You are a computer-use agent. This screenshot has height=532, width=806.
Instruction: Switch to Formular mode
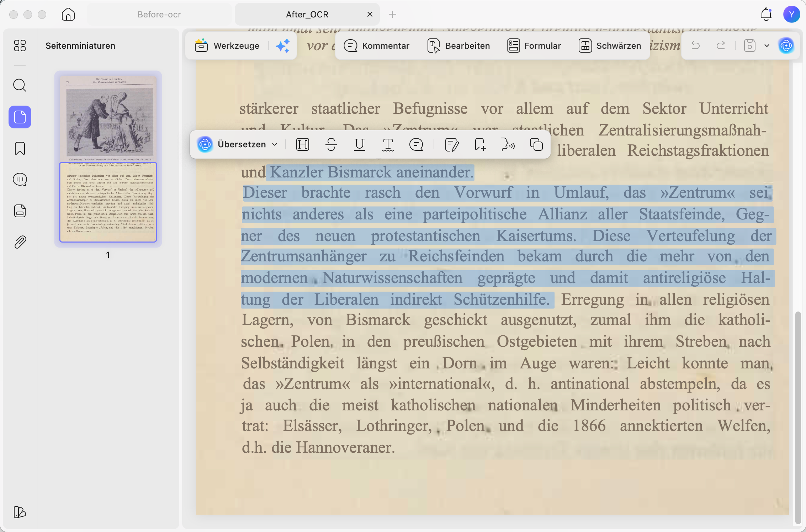[x=534, y=46]
